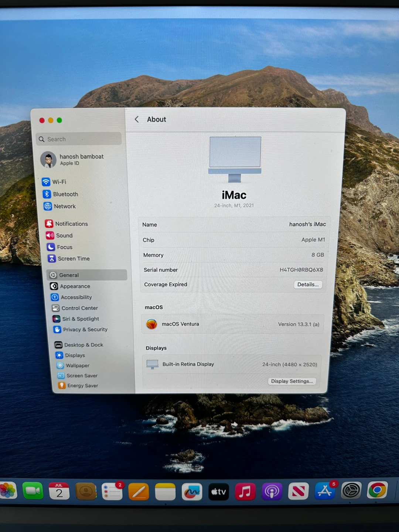The image size is (399, 532).
Task: Click the macOS Ventura row
Action: pyautogui.click(x=232, y=324)
